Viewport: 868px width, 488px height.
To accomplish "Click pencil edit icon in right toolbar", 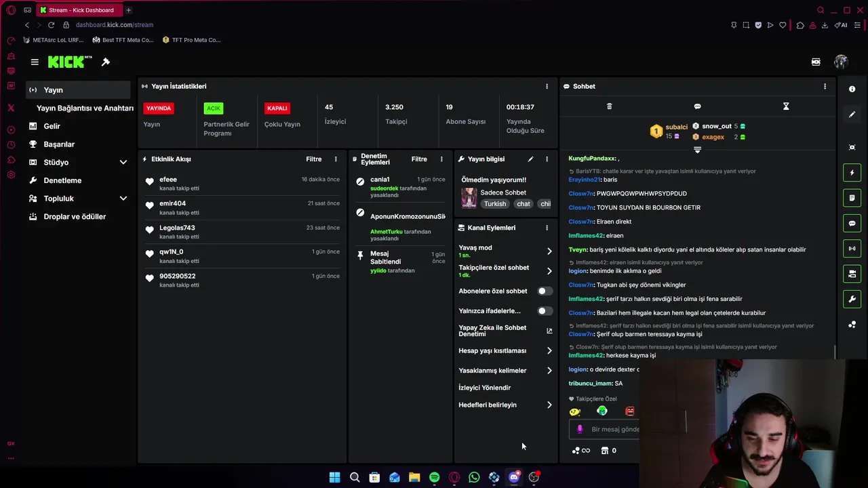I will 852,115.
